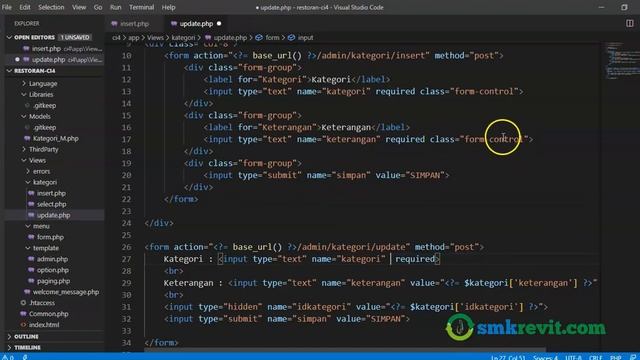The height and width of the screenshot is (360, 640).
Task: Click the split editor icon
Action: pos(630,24)
